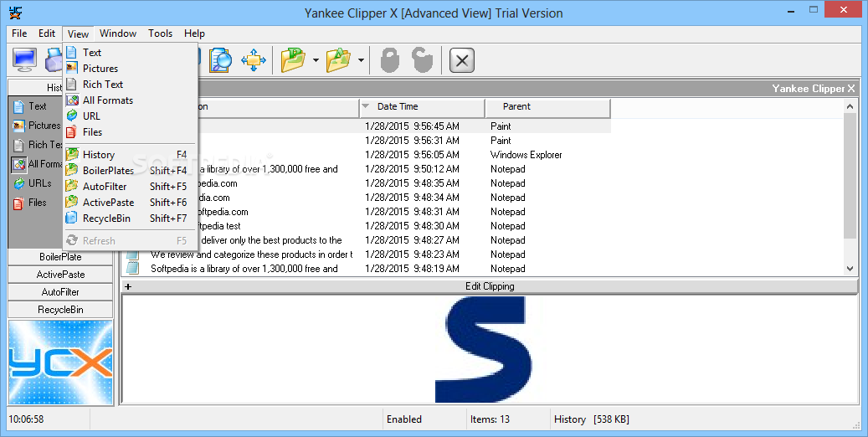Select clipping 'We review and categorize these products'
868x437 pixels.
(367, 254)
